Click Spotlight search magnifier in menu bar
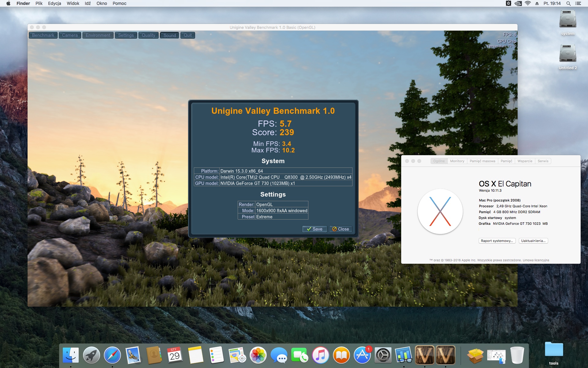Viewport: 588px width, 368px height. coord(568,3)
